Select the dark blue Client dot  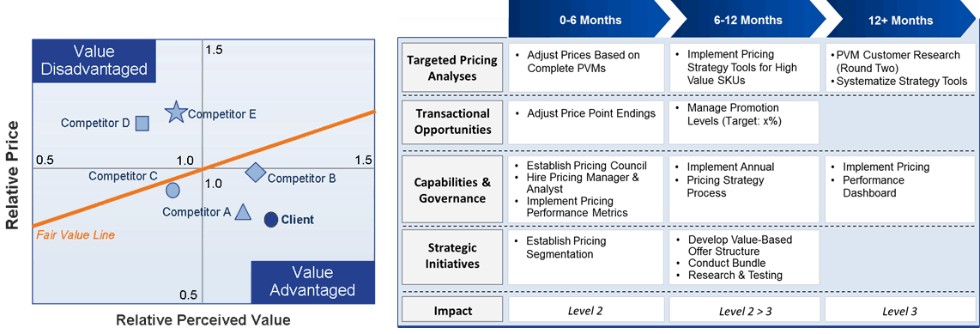click(x=270, y=220)
